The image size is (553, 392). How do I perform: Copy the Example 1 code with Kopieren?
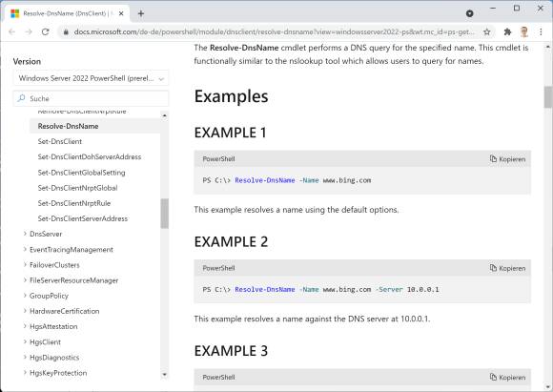point(507,159)
